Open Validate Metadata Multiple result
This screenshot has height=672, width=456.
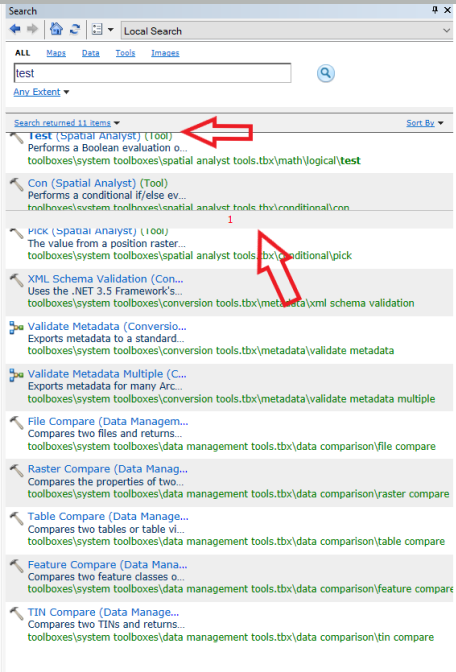click(107, 374)
